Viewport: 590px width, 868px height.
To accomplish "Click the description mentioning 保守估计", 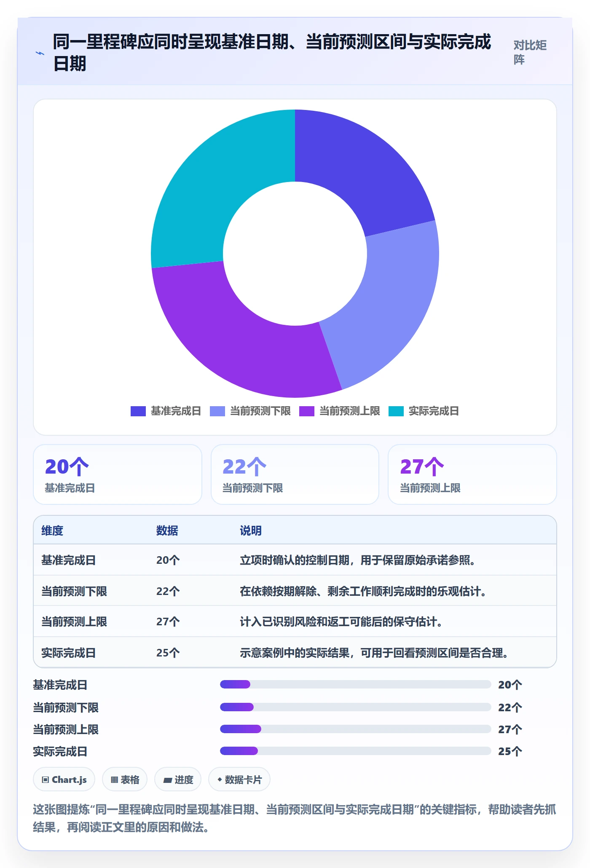I will 341,622.
